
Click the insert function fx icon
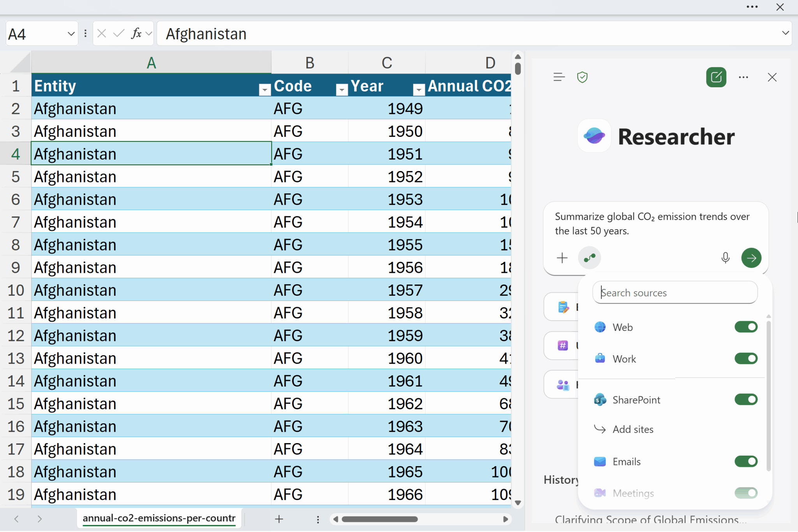coord(136,34)
